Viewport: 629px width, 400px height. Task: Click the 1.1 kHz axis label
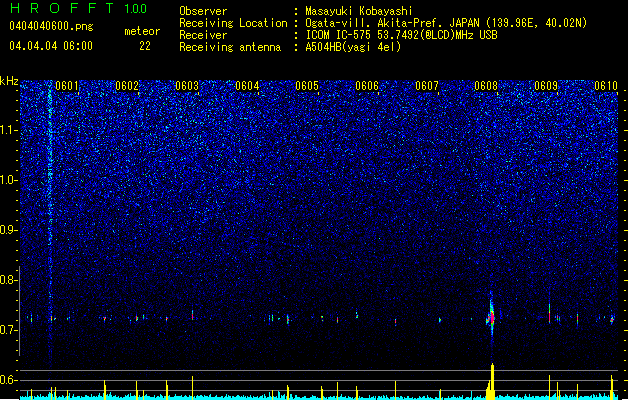tap(9, 130)
